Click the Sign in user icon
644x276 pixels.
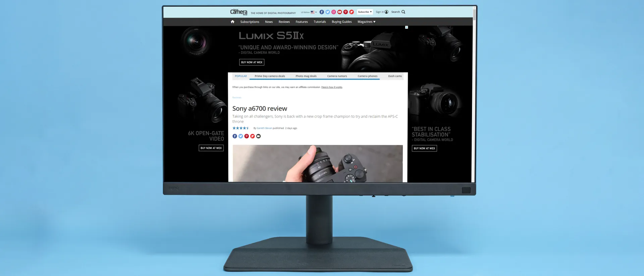(386, 12)
